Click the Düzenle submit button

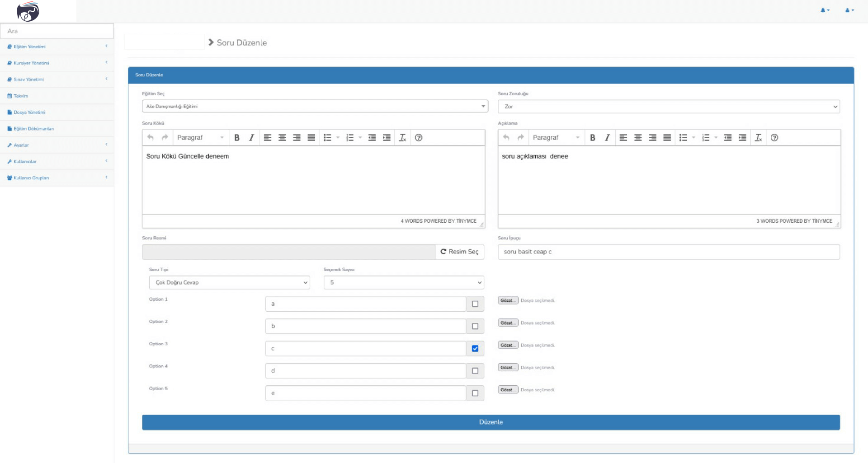(491, 422)
